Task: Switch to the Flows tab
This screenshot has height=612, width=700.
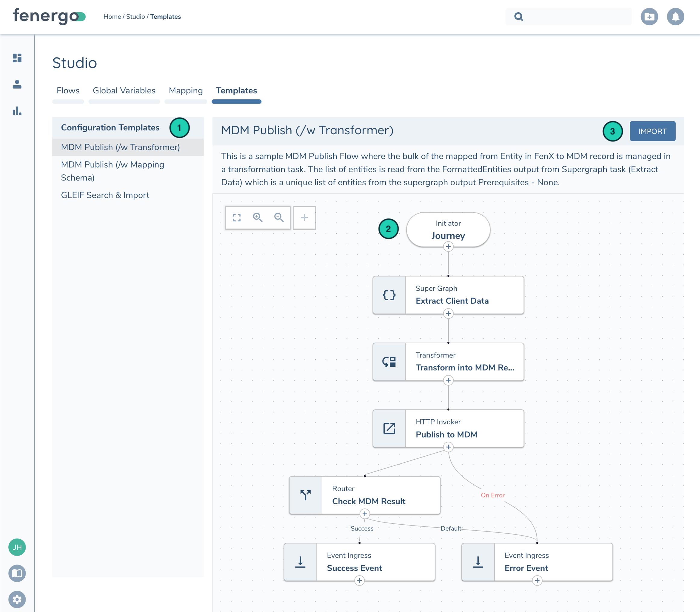Action: click(x=68, y=90)
